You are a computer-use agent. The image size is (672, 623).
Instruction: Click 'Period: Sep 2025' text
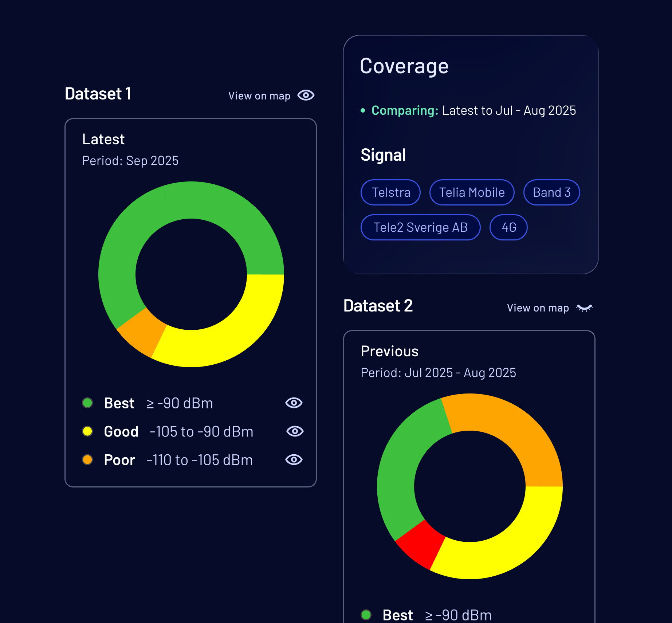coord(130,161)
